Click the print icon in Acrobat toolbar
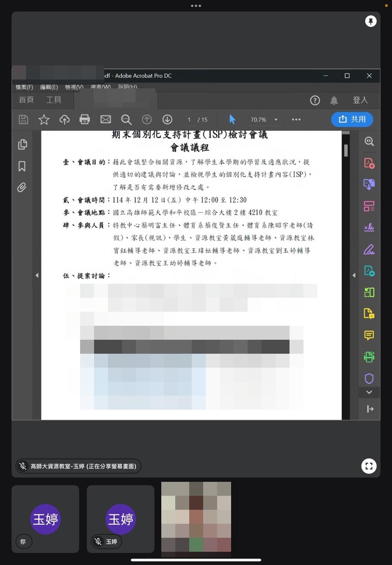The image size is (392, 565). 85,119
